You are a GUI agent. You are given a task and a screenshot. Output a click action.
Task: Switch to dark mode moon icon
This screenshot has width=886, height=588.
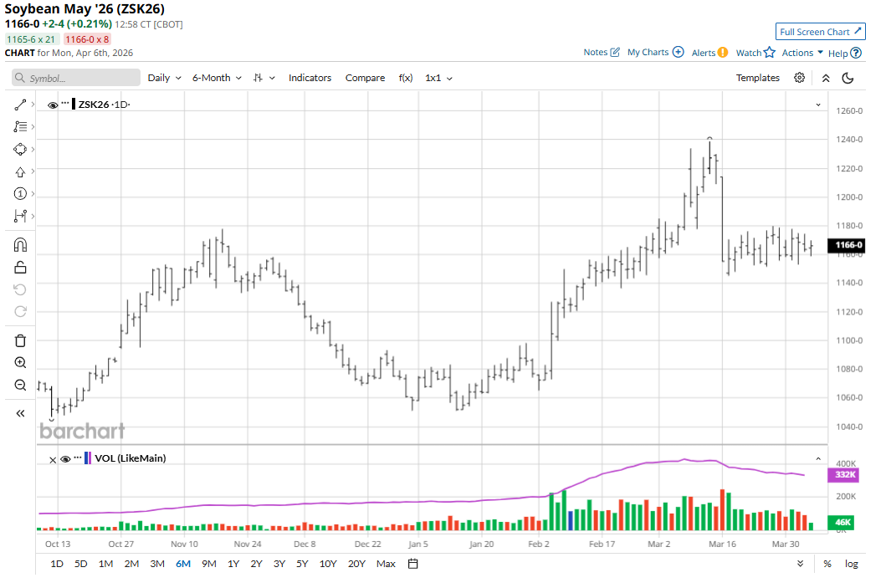click(848, 78)
